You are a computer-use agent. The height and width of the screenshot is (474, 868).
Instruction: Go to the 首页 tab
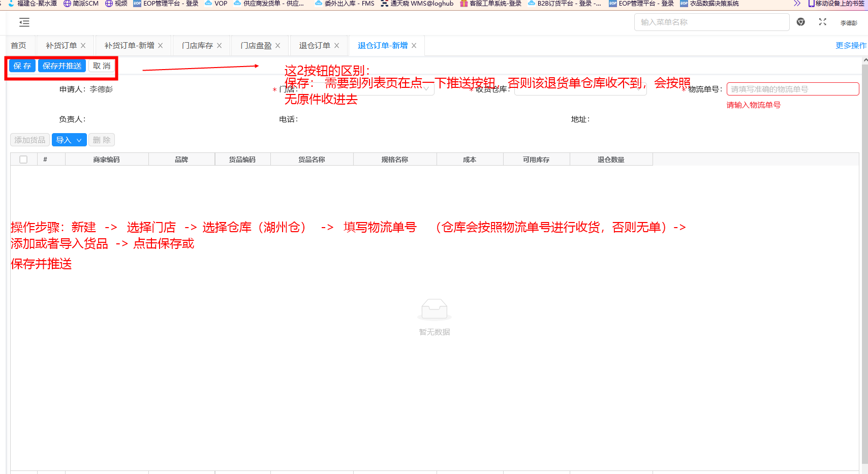[x=18, y=46]
